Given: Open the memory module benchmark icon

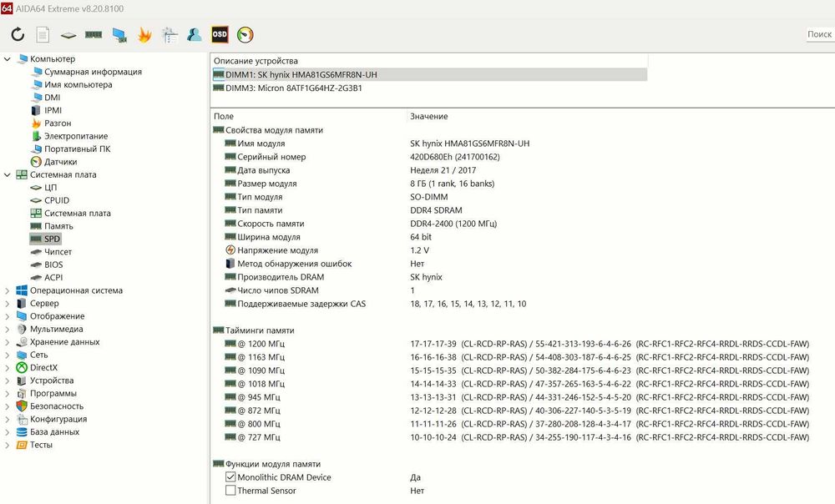Looking at the screenshot, I should [94, 34].
